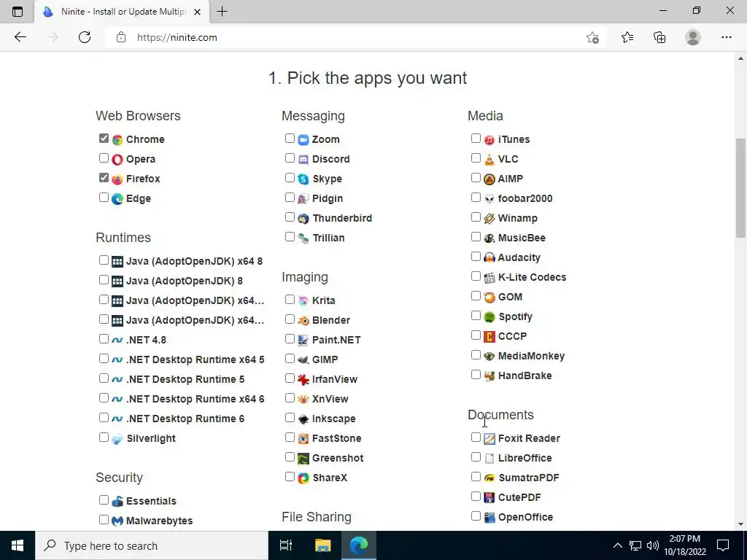Click the Silverlight app icon
This screenshot has height=560, width=747.
(x=117, y=438)
